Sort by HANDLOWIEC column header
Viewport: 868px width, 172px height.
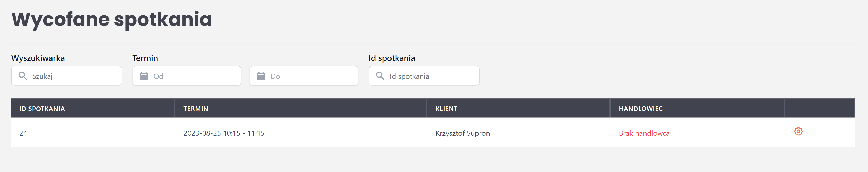tap(641, 109)
